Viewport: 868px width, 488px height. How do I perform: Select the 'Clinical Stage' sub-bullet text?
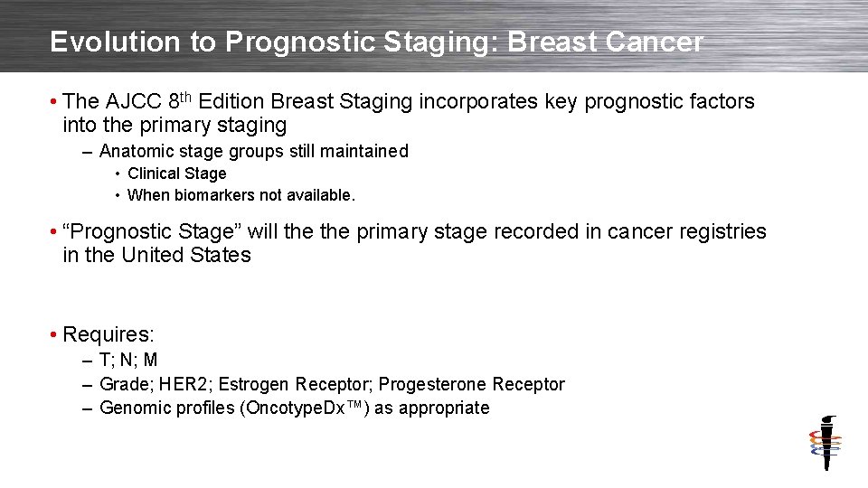(x=177, y=174)
